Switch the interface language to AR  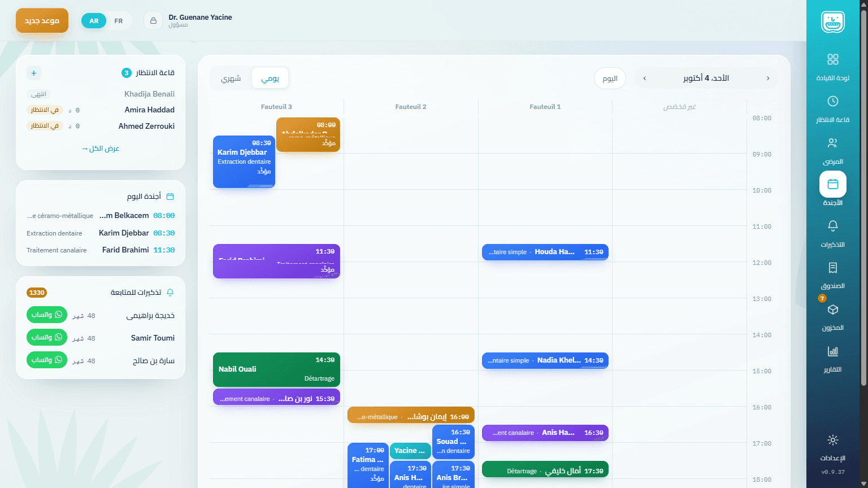[x=94, y=21]
